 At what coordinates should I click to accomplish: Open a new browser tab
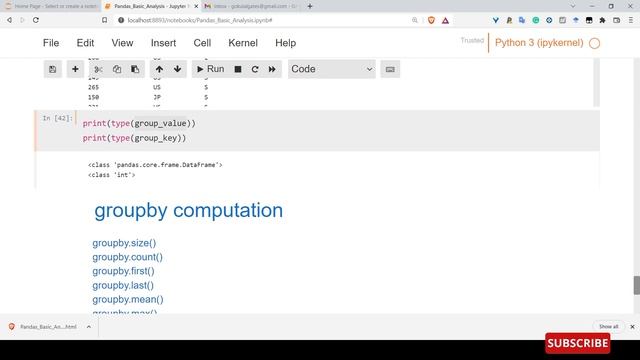(310, 6)
